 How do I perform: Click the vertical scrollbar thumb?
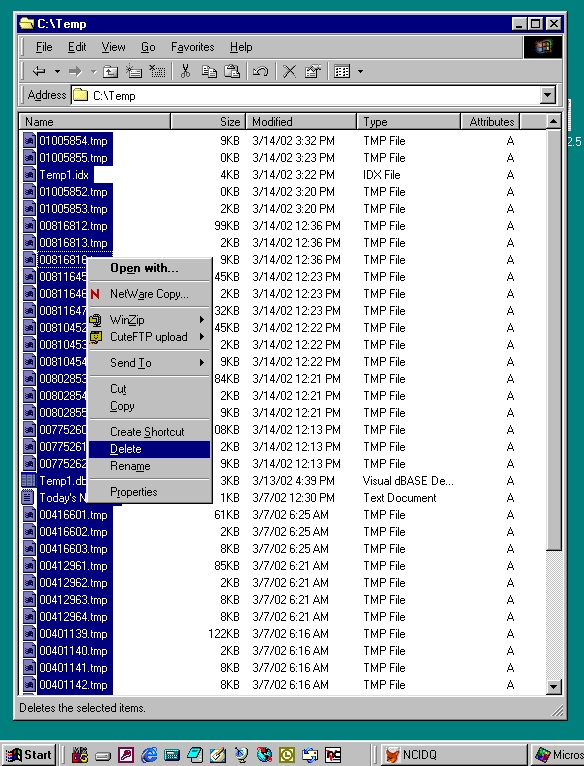(x=553, y=340)
